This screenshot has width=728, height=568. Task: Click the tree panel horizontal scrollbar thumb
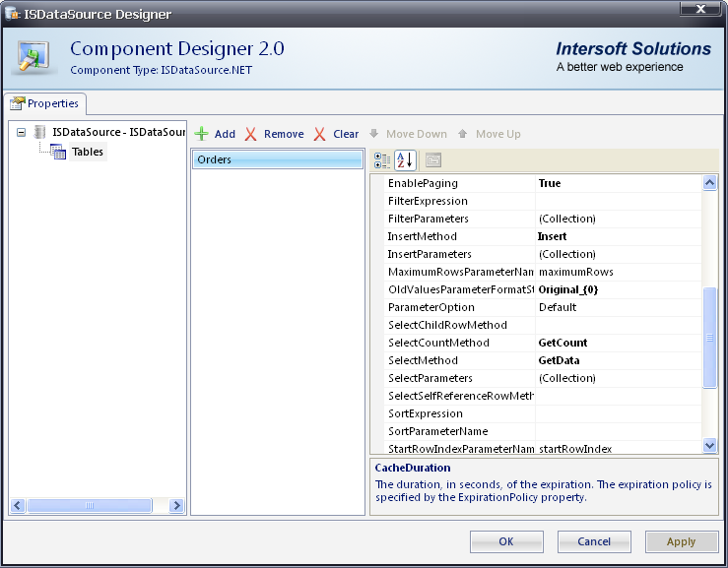90,505
